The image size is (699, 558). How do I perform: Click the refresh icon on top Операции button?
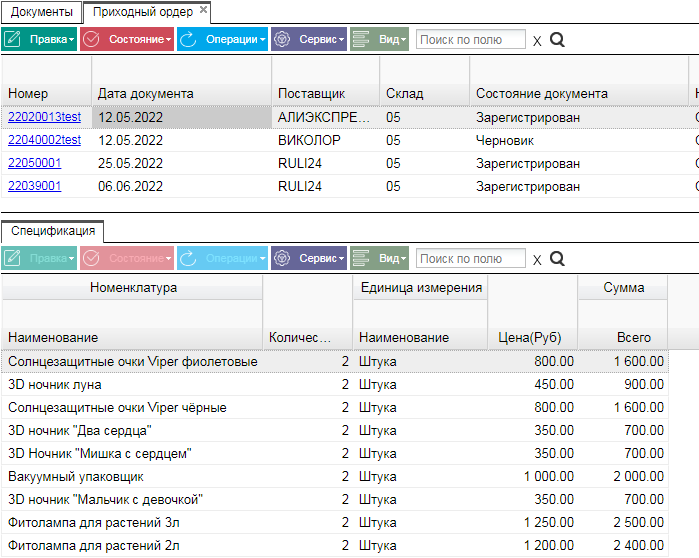188,39
